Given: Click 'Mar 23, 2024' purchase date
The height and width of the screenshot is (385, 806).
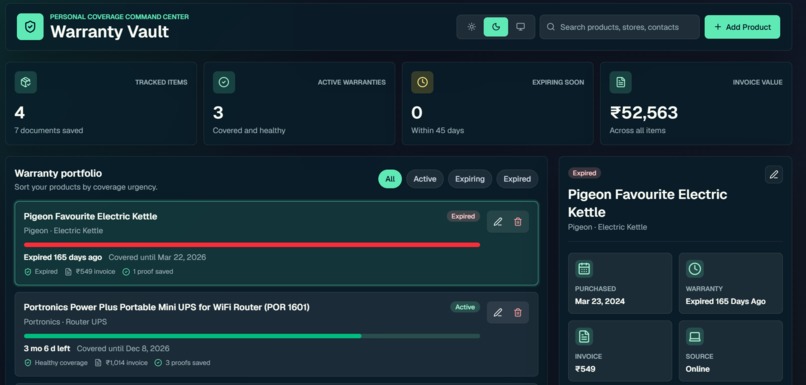Looking at the screenshot, I should click(600, 302).
